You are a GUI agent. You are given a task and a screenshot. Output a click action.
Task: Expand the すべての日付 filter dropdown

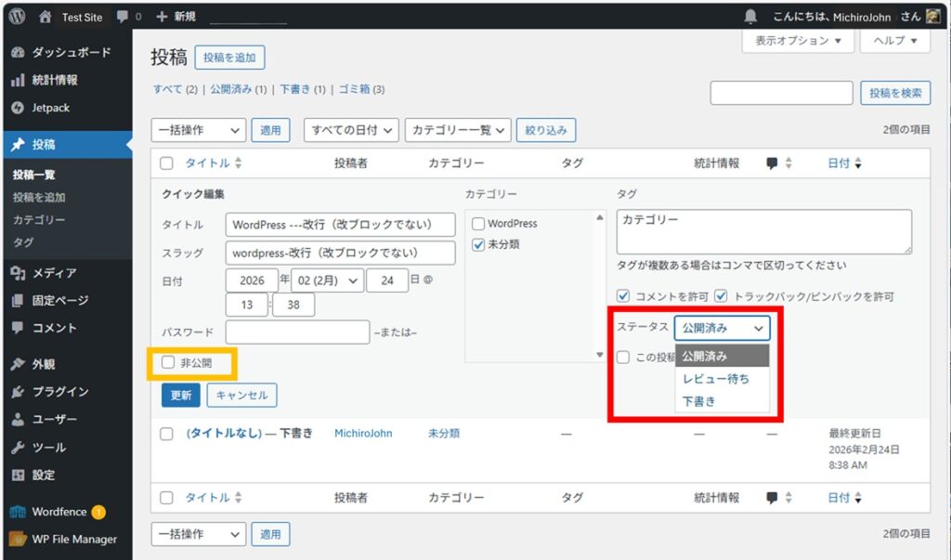[x=351, y=130]
